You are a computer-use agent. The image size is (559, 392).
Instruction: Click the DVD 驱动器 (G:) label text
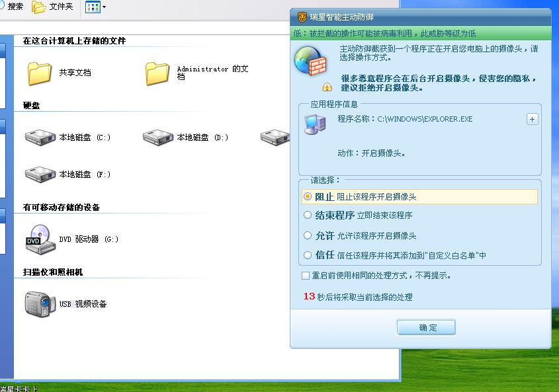(x=89, y=239)
